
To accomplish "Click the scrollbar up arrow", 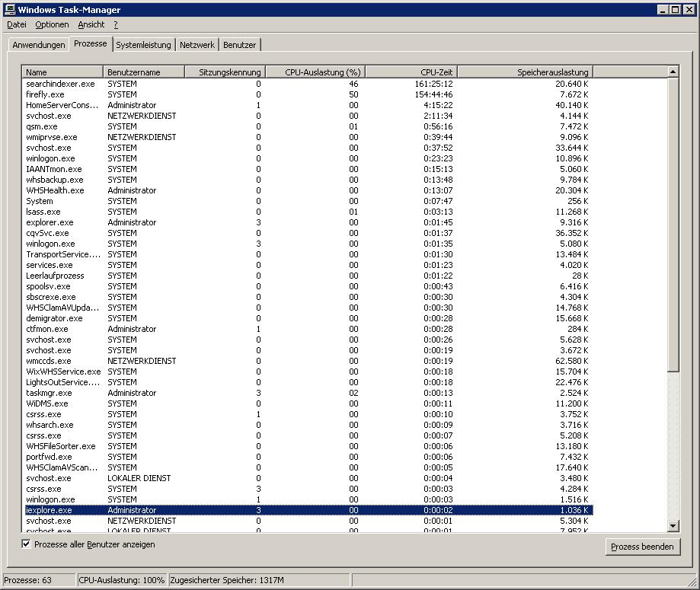I will 673,72.
